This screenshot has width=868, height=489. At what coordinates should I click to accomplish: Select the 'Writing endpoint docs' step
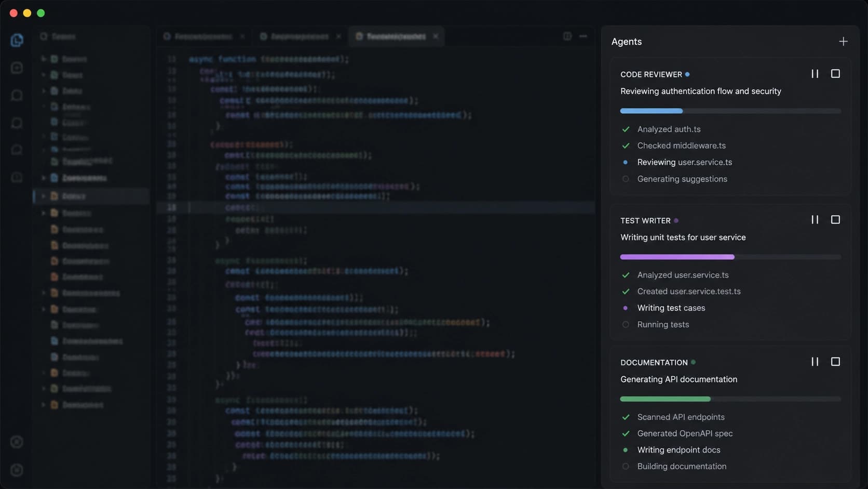pos(679,450)
